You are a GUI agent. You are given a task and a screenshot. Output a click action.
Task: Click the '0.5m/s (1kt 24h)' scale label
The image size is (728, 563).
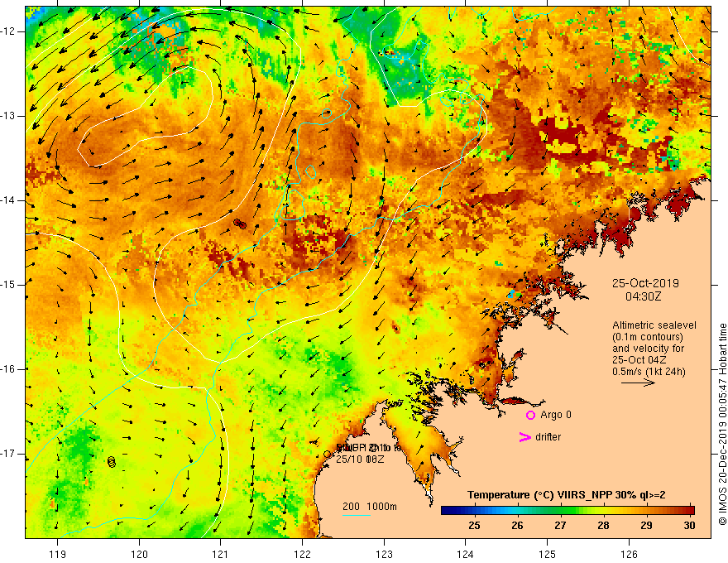tap(649, 372)
